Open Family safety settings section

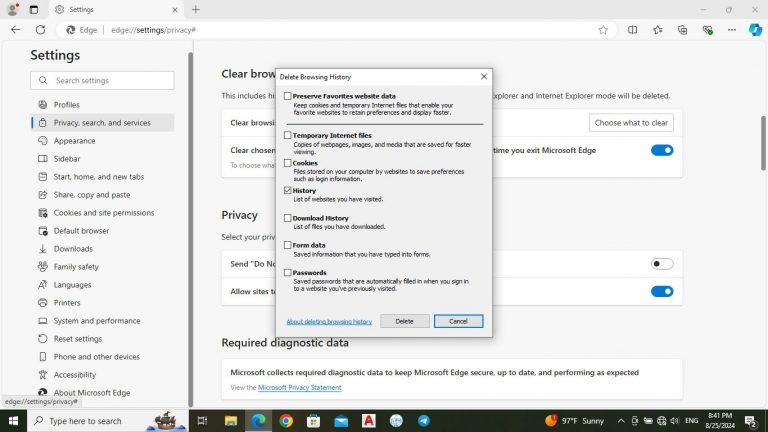click(102, 267)
